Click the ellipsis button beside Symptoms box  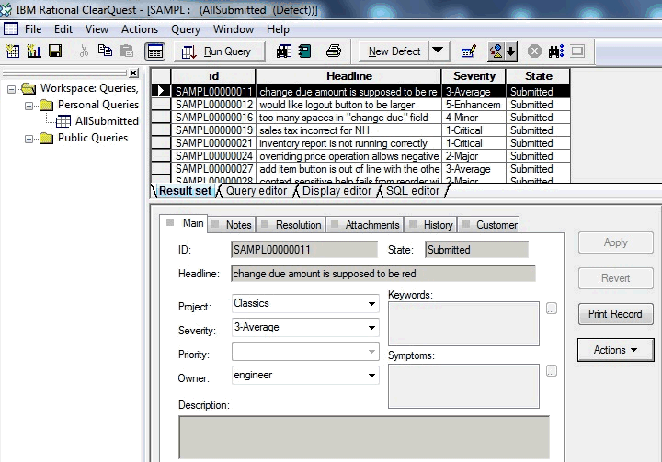tap(551, 371)
